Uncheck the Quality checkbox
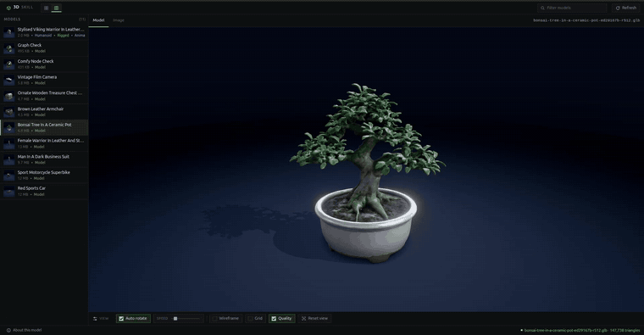644x335 pixels. tap(274, 319)
